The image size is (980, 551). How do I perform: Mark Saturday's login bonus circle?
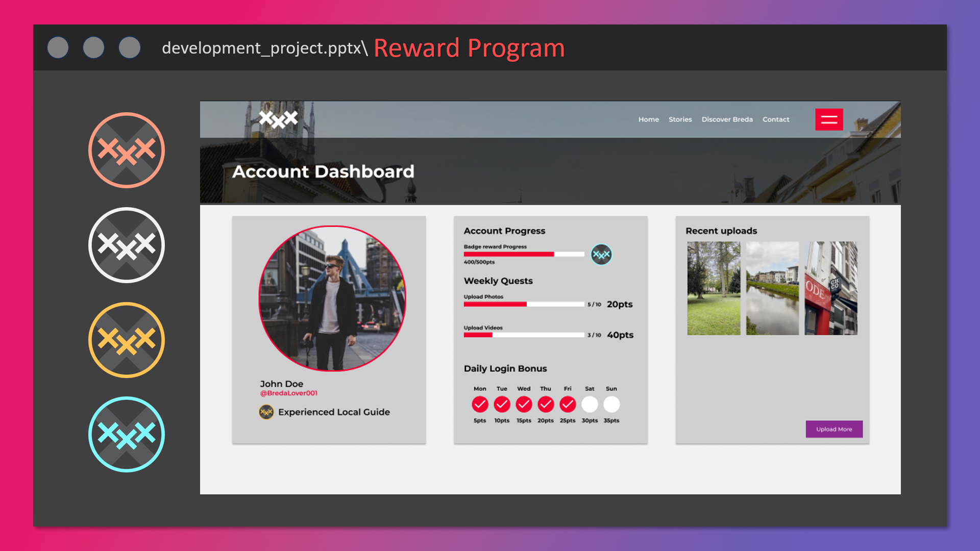pos(590,404)
